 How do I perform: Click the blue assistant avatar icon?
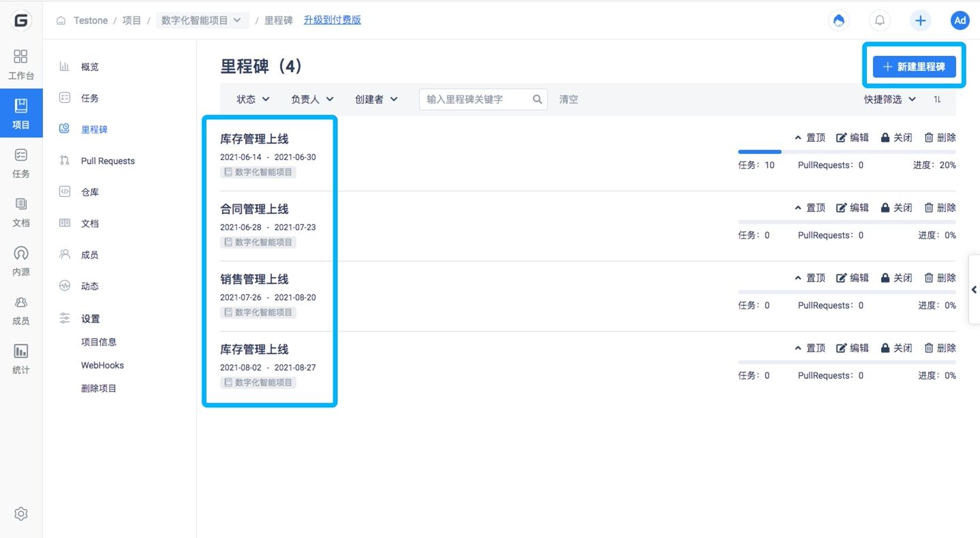pos(839,20)
